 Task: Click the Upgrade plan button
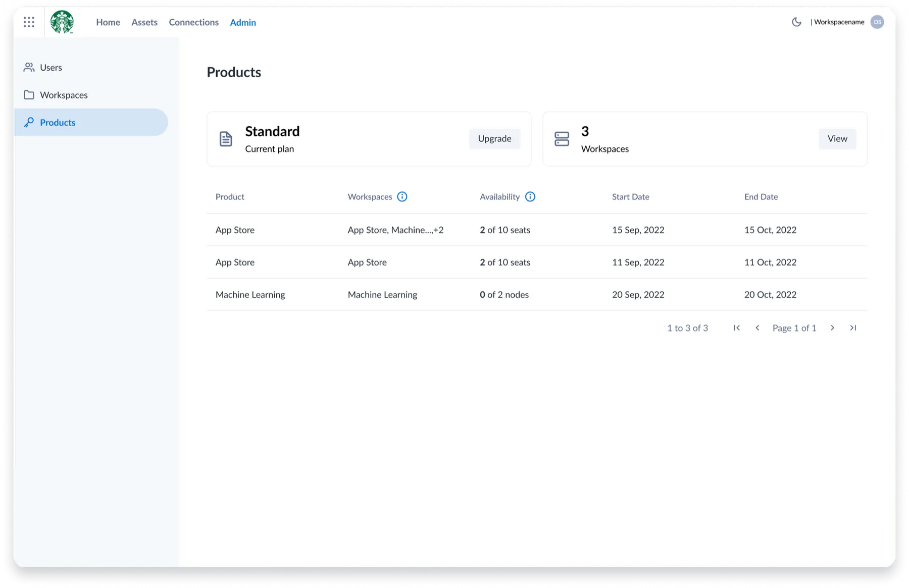pyautogui.click(x=494, y=139)
